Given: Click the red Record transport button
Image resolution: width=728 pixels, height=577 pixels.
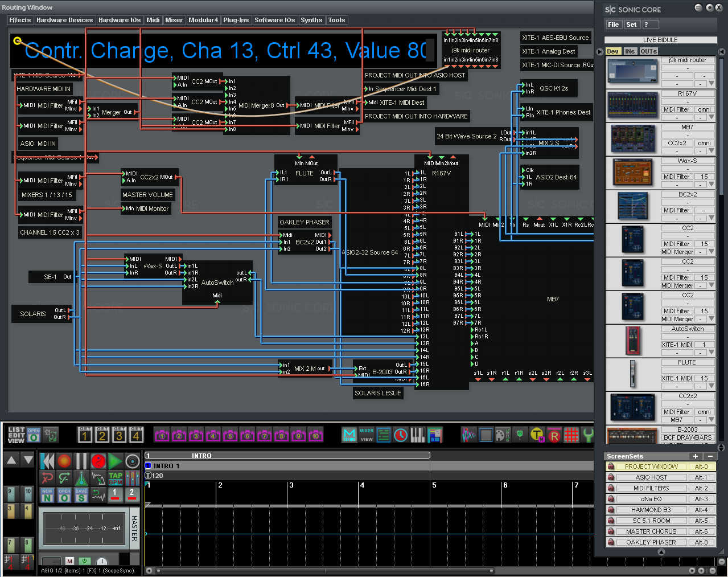Looking at the screenshot, I should 64,461.
